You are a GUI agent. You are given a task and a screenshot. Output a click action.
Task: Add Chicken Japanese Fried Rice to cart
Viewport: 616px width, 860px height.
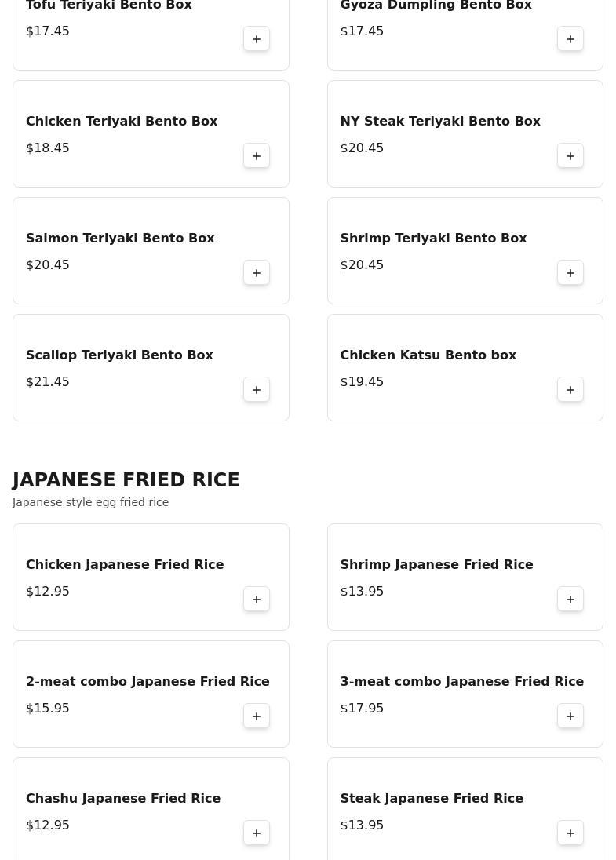click(257, 599)
